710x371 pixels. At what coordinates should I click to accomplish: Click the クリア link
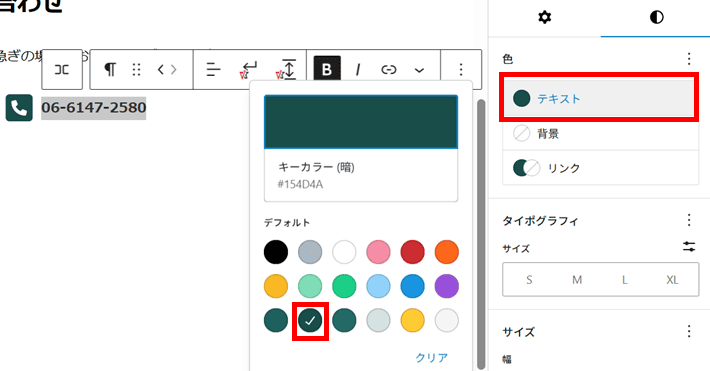click(x=432, y=357)
